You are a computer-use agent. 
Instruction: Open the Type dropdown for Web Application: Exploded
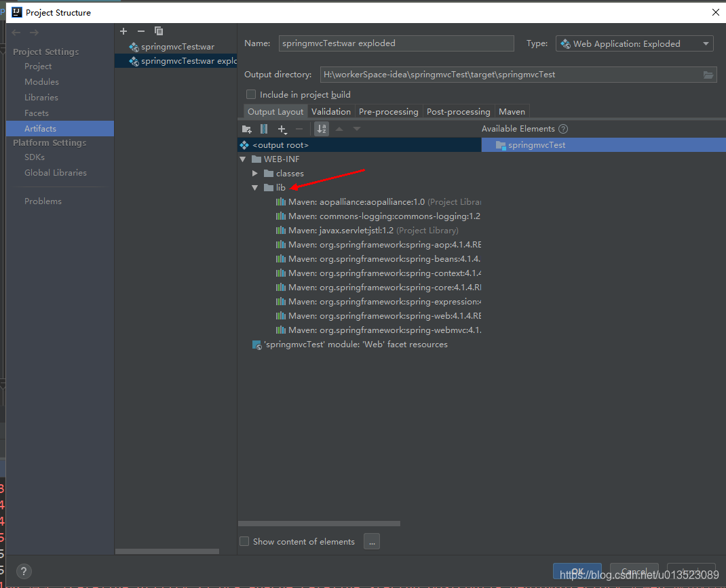point(634,44)
